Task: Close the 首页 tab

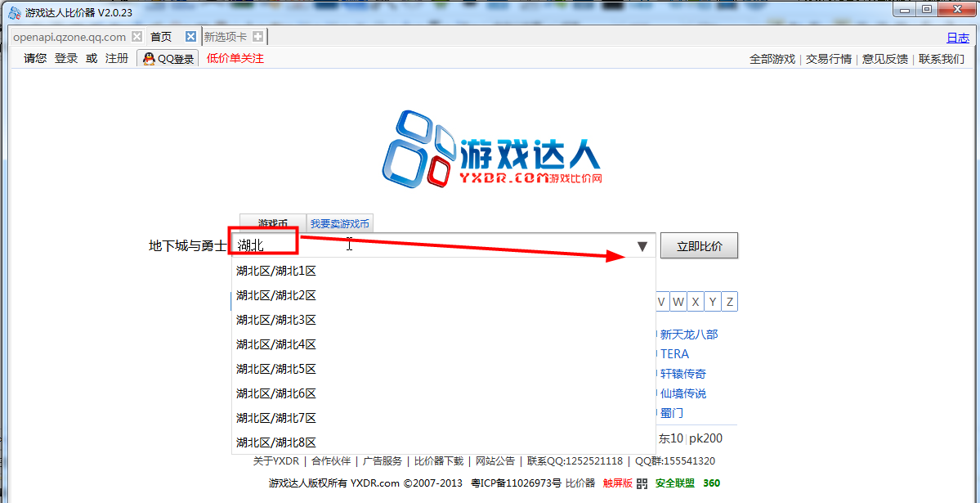Action: click(x=191, y=36)
